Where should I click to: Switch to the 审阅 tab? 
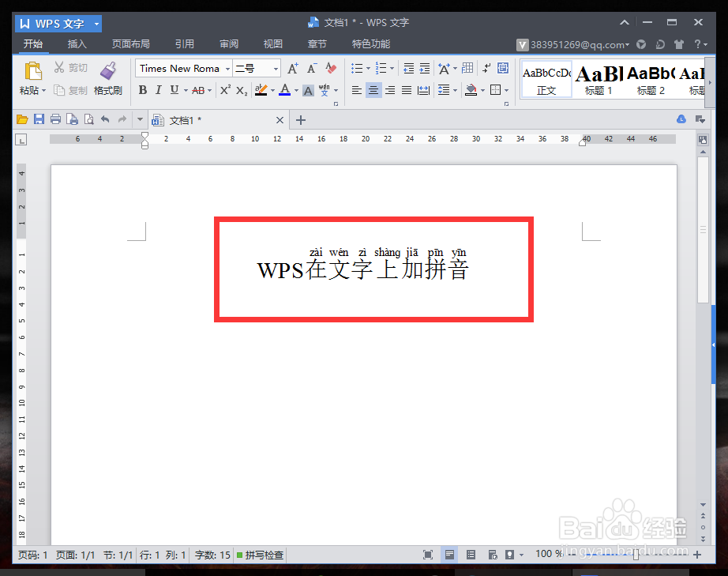(x=229, y=44)
